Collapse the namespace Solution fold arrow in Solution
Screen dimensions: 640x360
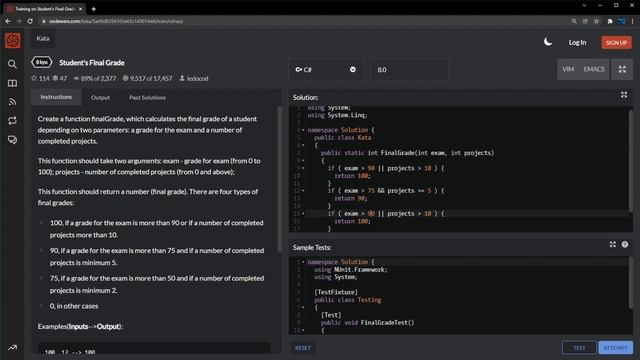[303, 130]
